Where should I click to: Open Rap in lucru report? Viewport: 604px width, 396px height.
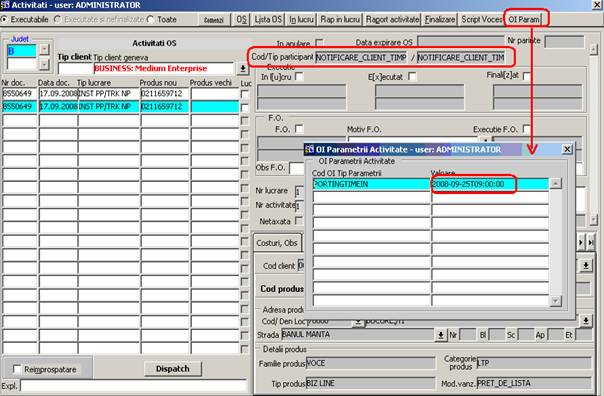(340, 20)
